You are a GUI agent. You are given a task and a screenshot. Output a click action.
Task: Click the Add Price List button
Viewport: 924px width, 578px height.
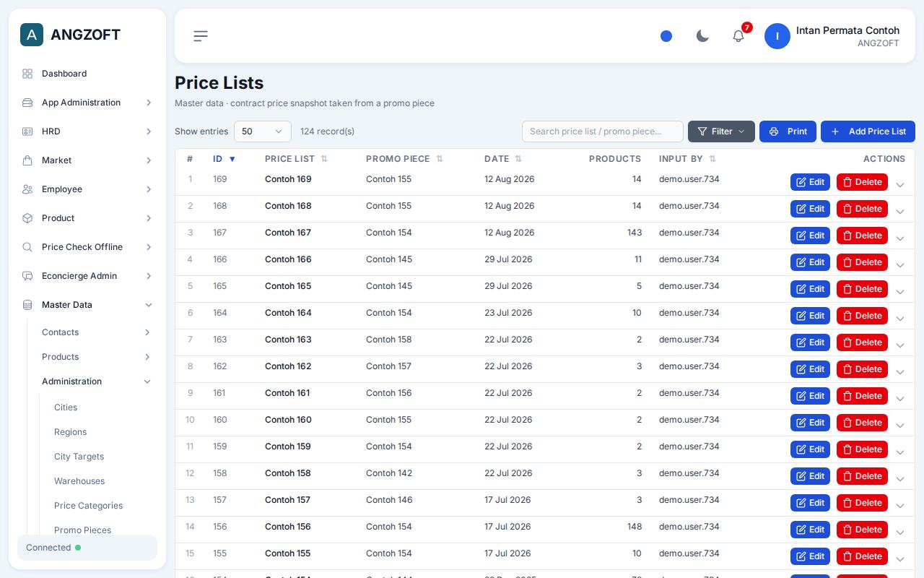tap(868, 131)
